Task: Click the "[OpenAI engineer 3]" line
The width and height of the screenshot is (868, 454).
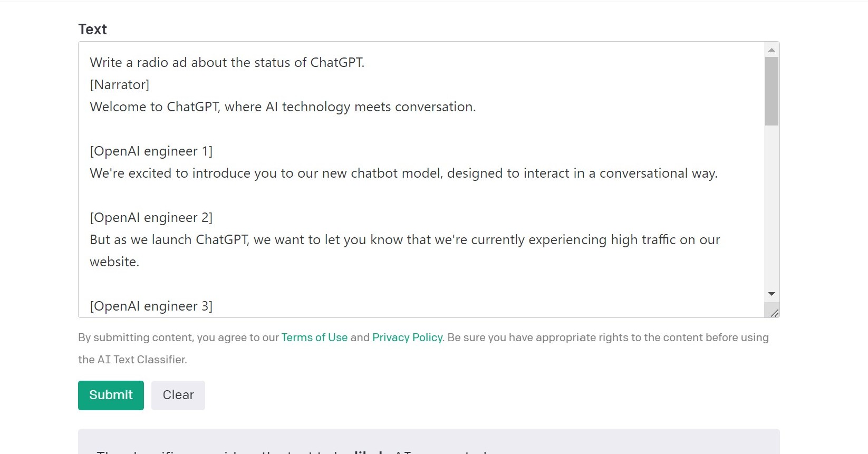Action: click(151, 306)
